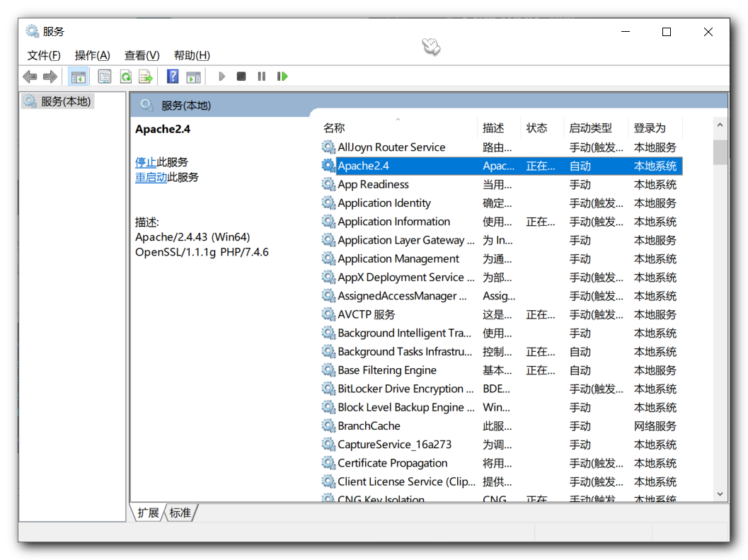The height and width of the screenshot is (560, 748).
Task: Switch to the 标准 tab
Action: [180, 513]
